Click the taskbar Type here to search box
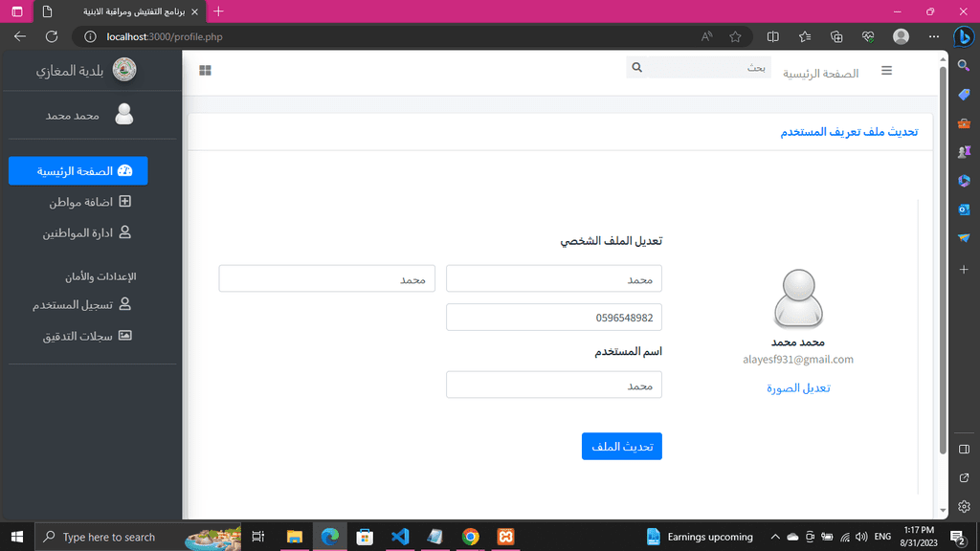980x551 pixels. (138, 537)
